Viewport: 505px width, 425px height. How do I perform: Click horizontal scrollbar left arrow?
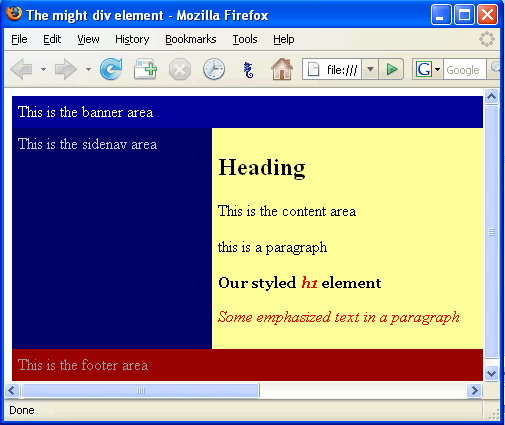click(x=12, y=390)
